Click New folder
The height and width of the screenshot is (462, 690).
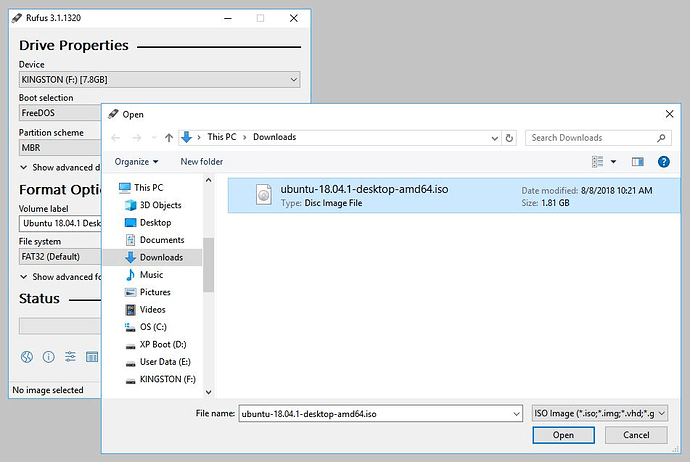coord(202,162)
